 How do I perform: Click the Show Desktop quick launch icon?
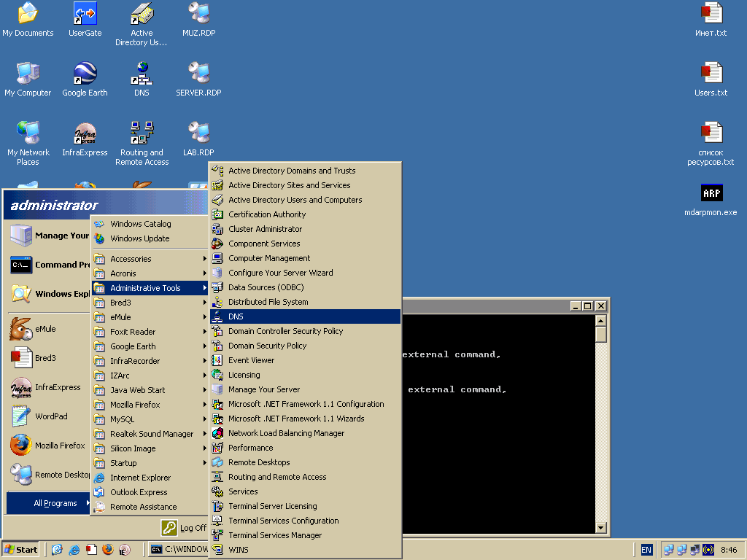coord(57,550)
